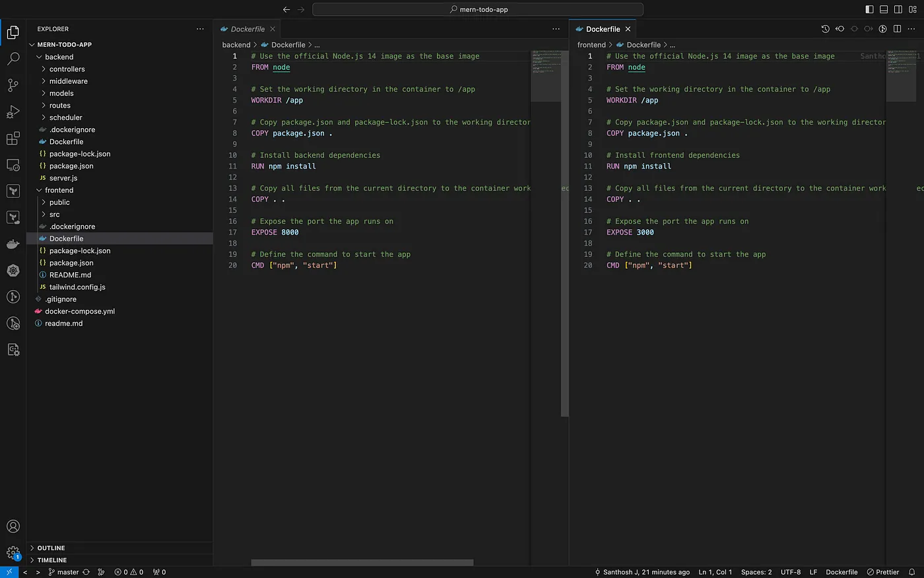Open file history clock icon in editor toolbar
Image resolution: width=924 pixels, height=578 pixels.
pyautogui.click(x=825, y=29)
